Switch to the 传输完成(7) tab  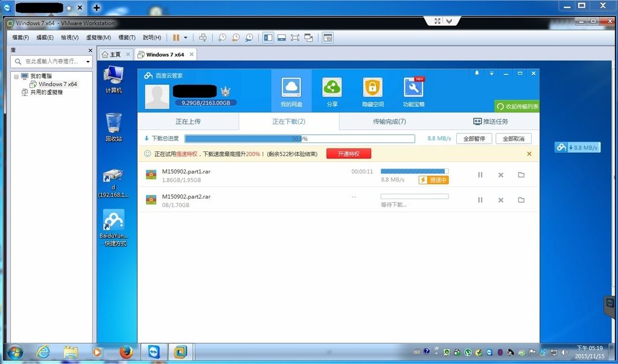[x=389, y=121]
